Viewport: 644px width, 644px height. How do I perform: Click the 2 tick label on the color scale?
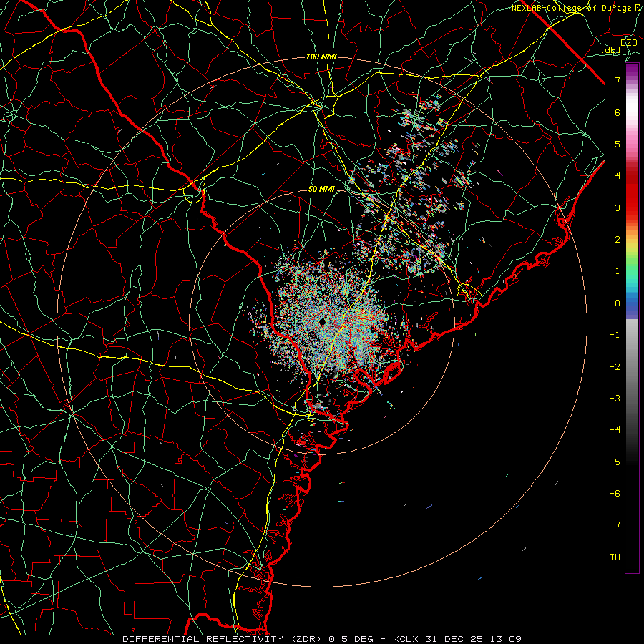coord(618,240)
